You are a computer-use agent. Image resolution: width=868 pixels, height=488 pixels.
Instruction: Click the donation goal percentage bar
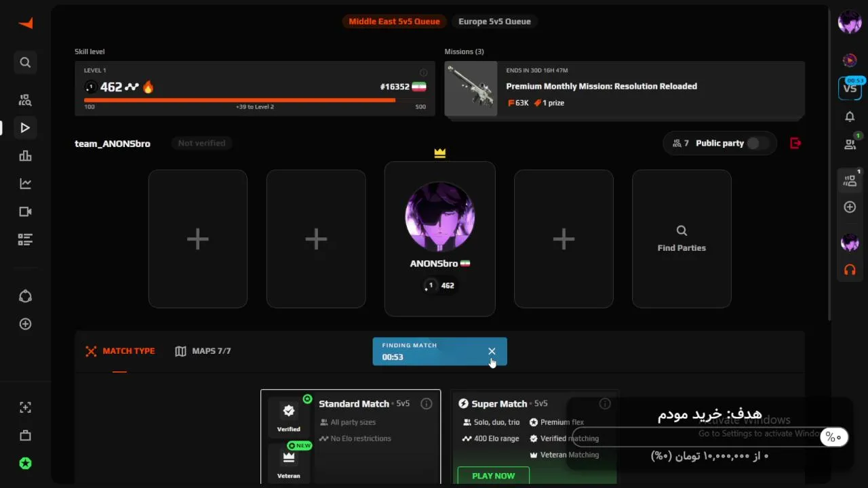tap(710, 437)
